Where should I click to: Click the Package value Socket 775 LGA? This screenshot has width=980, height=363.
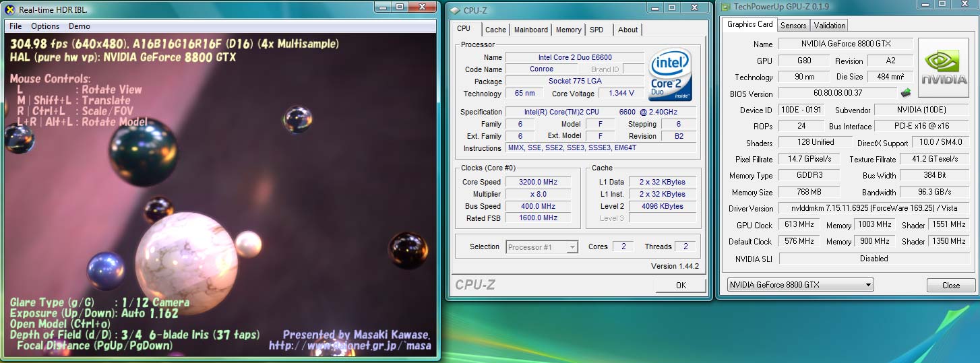(x=575, y=81)
